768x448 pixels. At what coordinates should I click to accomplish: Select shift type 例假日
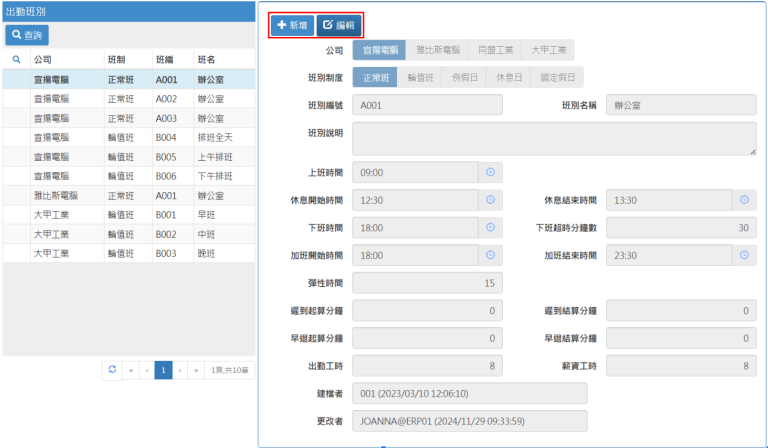pos(464,77)
